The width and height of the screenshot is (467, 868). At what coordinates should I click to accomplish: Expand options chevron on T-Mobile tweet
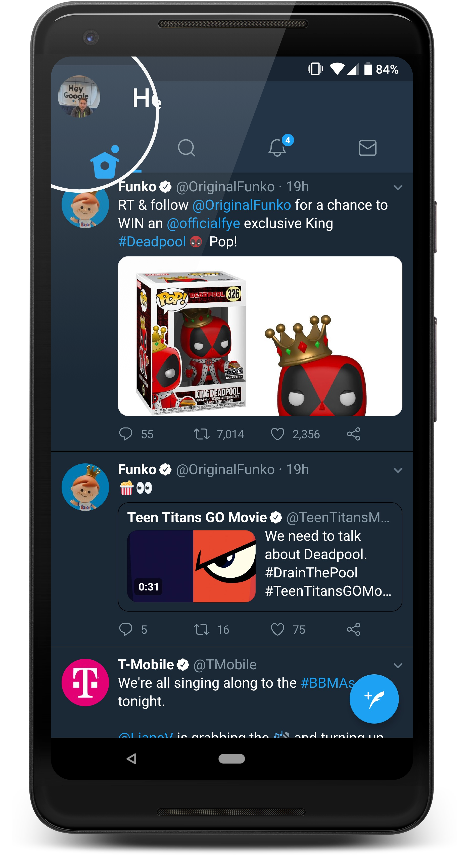pos(398,666)
